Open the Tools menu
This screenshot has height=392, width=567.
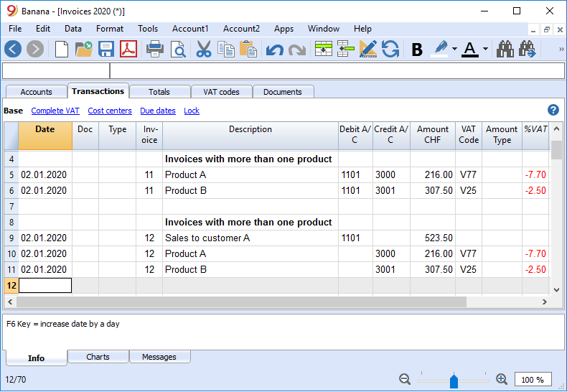pyautogui.click(x=148, y=29)
